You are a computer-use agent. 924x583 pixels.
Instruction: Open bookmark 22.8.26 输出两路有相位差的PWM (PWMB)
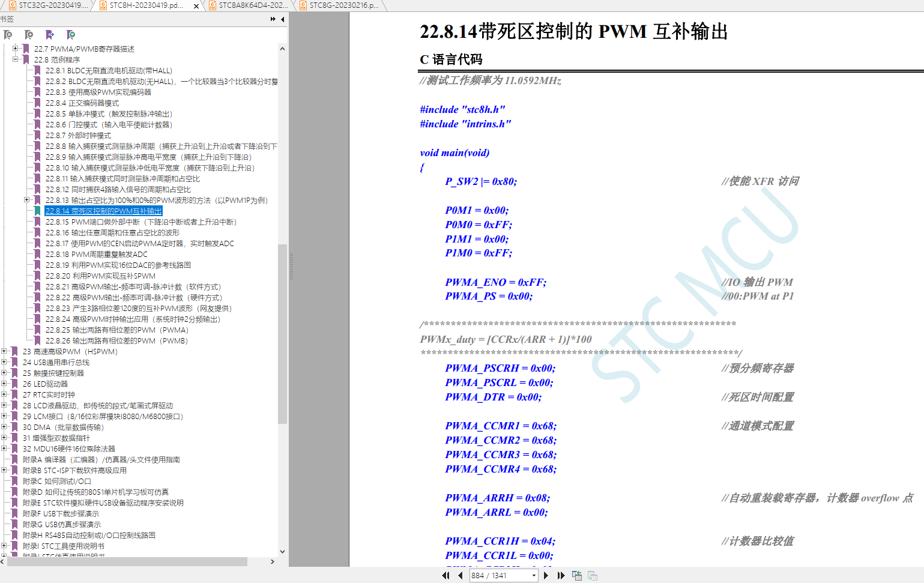click(x=117, y=340)
